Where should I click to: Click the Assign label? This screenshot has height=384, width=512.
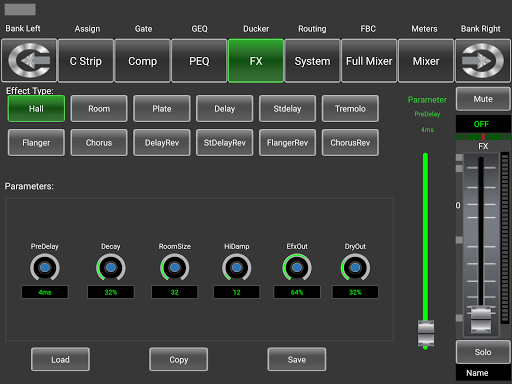tap(87, 29)
